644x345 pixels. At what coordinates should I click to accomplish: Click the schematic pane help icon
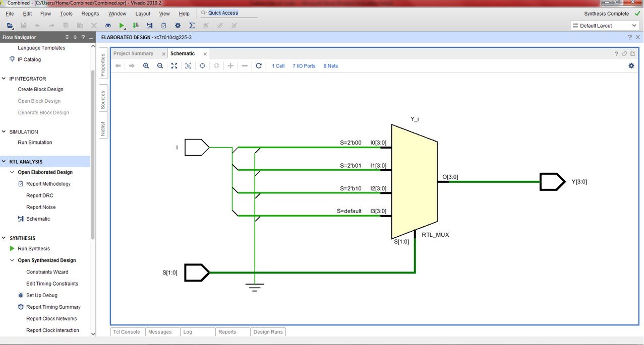[x=616, y=53]
